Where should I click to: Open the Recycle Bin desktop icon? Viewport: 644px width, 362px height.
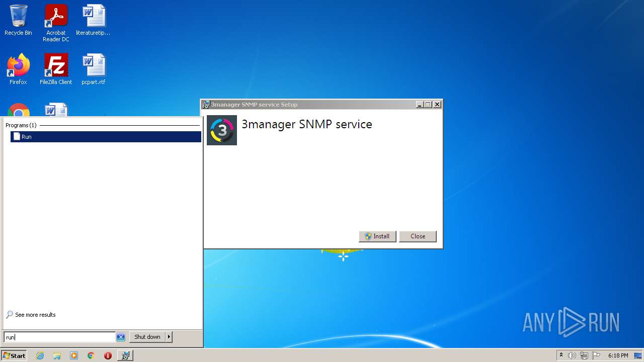pos(18,20)
